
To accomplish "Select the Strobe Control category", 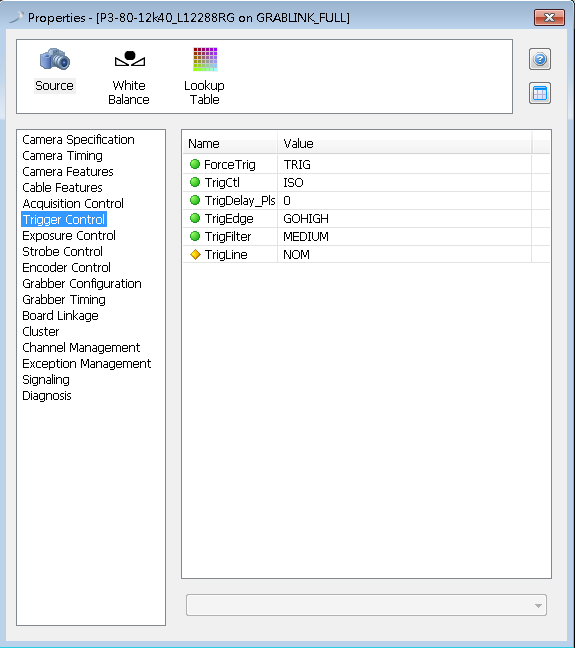I will pos(62,252).
